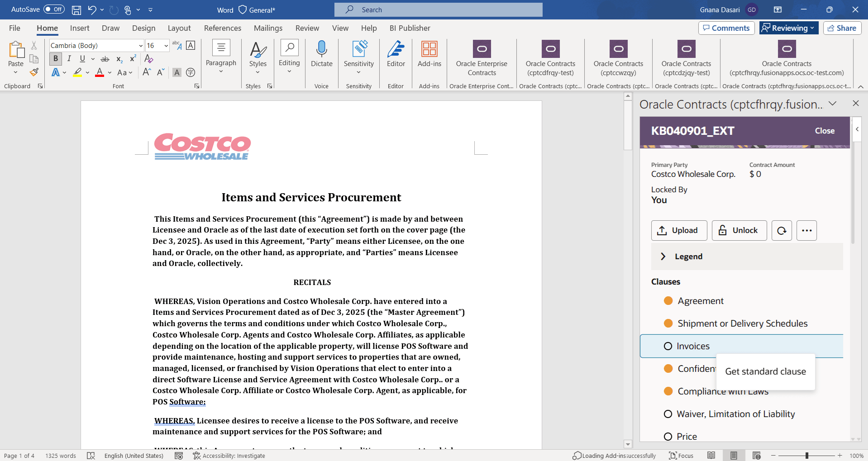Decrease font size with shrink icon
This screenshot has width=868, height=461.
click(161, 72)
